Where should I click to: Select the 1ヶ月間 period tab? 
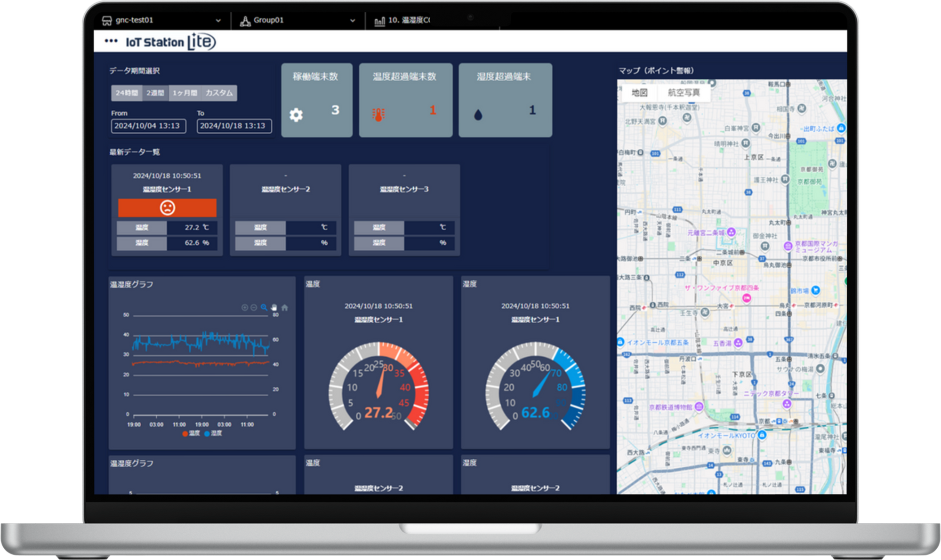(x=185, y=93)
